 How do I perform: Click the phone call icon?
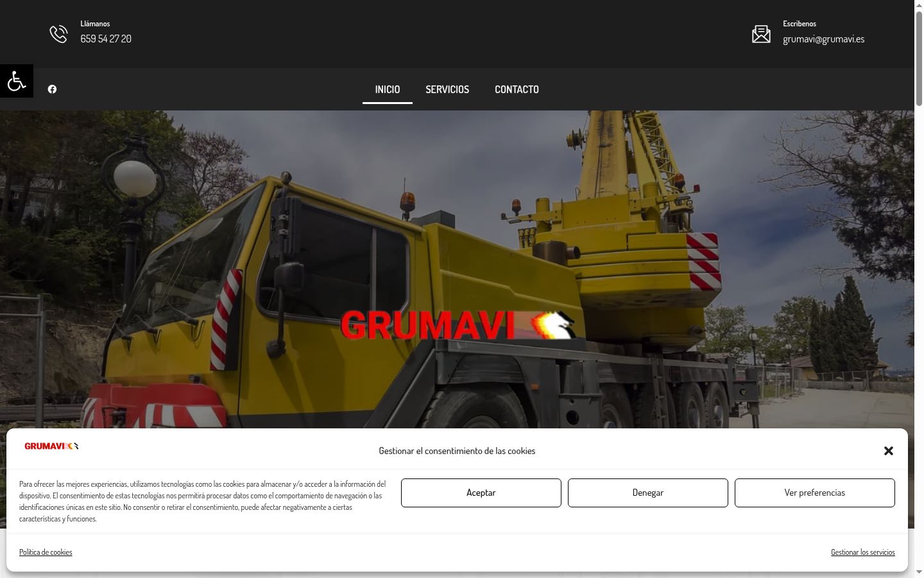(58, 33)
